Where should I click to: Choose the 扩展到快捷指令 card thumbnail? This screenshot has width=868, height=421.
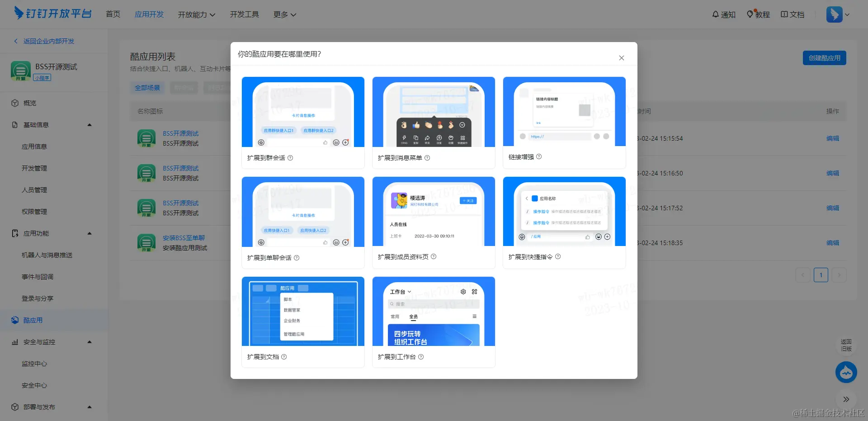564,211
